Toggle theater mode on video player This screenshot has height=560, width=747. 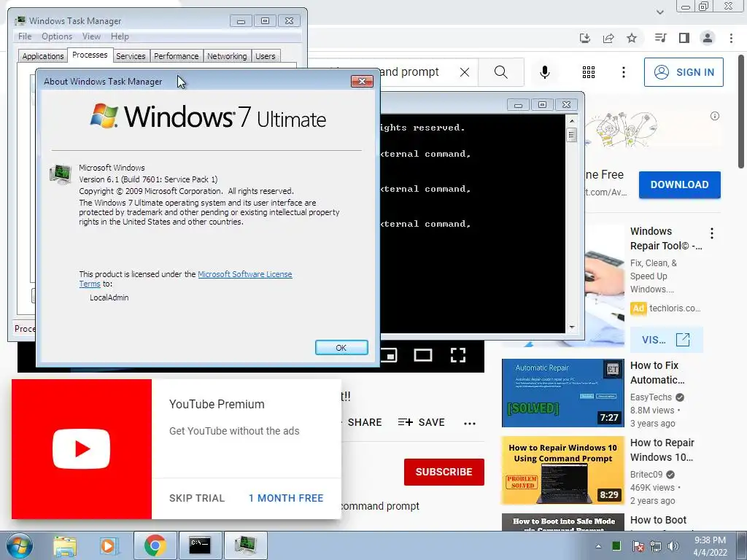(423, 355)
